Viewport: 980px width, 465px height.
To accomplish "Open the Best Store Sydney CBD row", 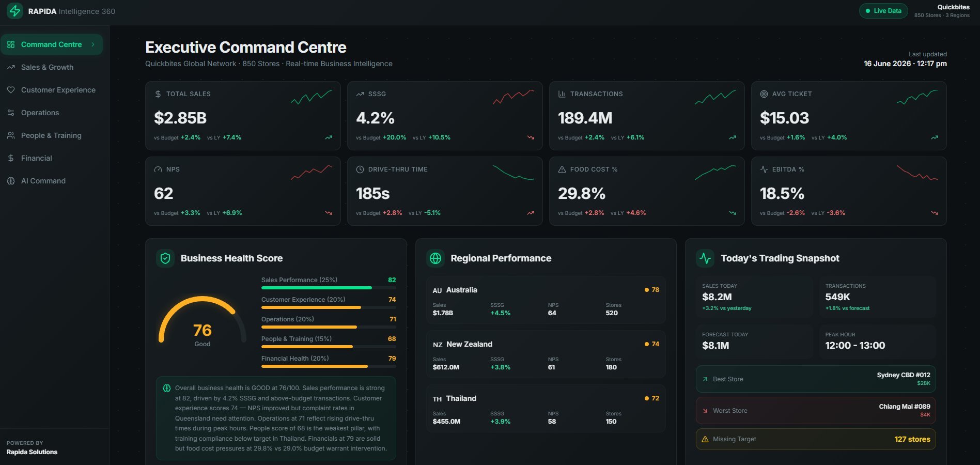I will [816, 379].
